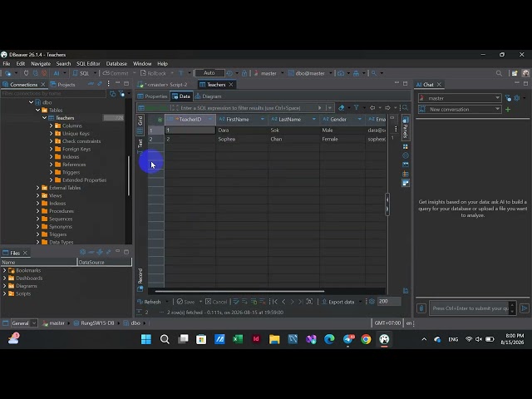Switch to the Diagram tab
This screenshot has height=399, width=532.
pyautogui.click(x=209, y=96)
